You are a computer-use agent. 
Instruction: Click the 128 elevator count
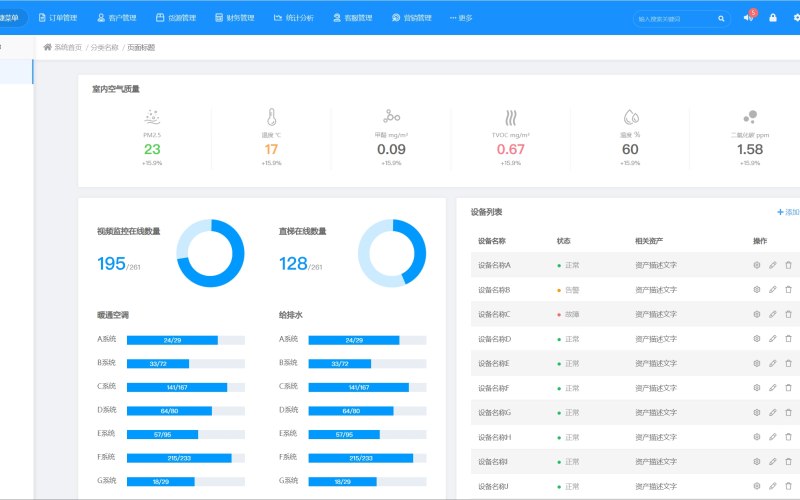coord(293,263)
